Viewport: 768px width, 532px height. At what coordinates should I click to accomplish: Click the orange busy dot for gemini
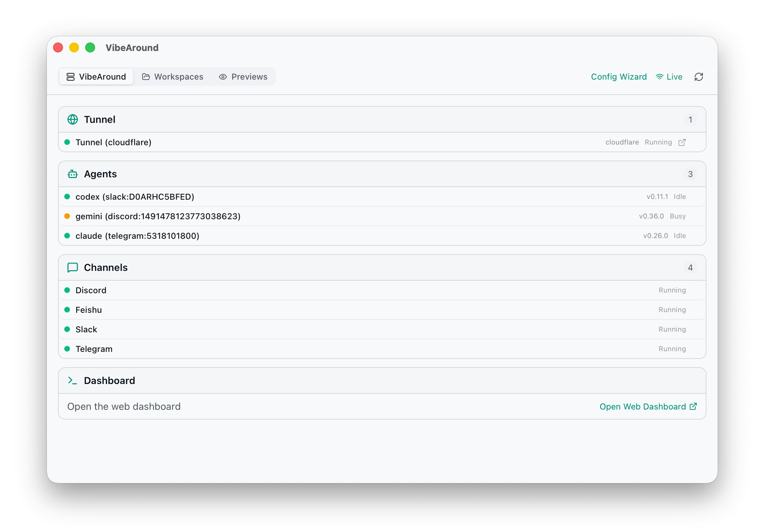point(67,216)
